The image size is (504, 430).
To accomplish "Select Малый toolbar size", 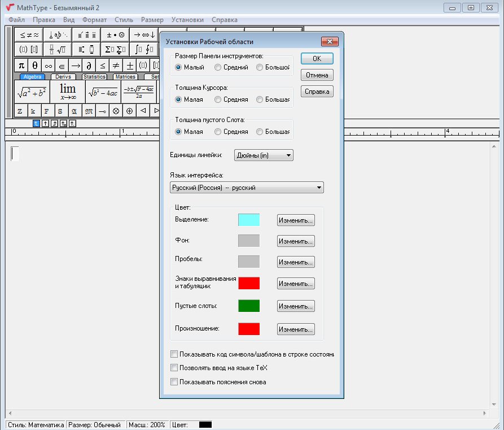I will click(x=190, y=67).
